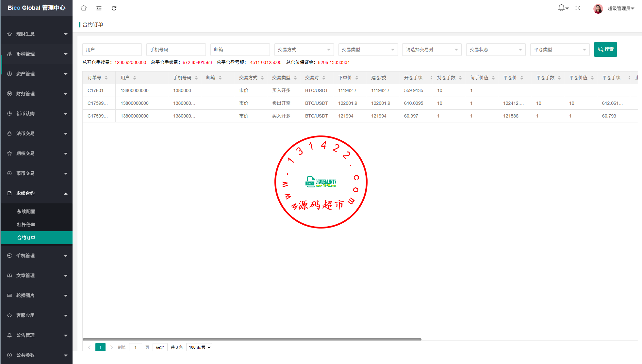Click the fullscreen toggle icon
The image size is (642, 364).
(578, 8)
